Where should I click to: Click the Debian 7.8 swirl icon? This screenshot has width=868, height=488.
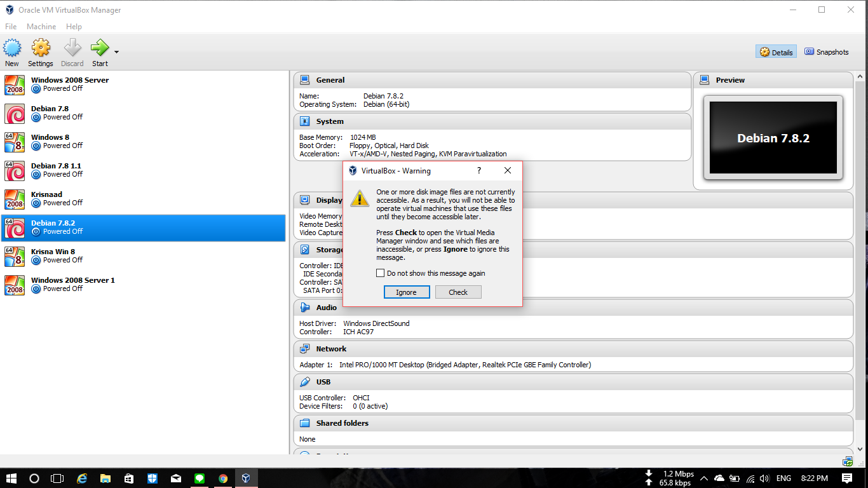click(15, 113)
